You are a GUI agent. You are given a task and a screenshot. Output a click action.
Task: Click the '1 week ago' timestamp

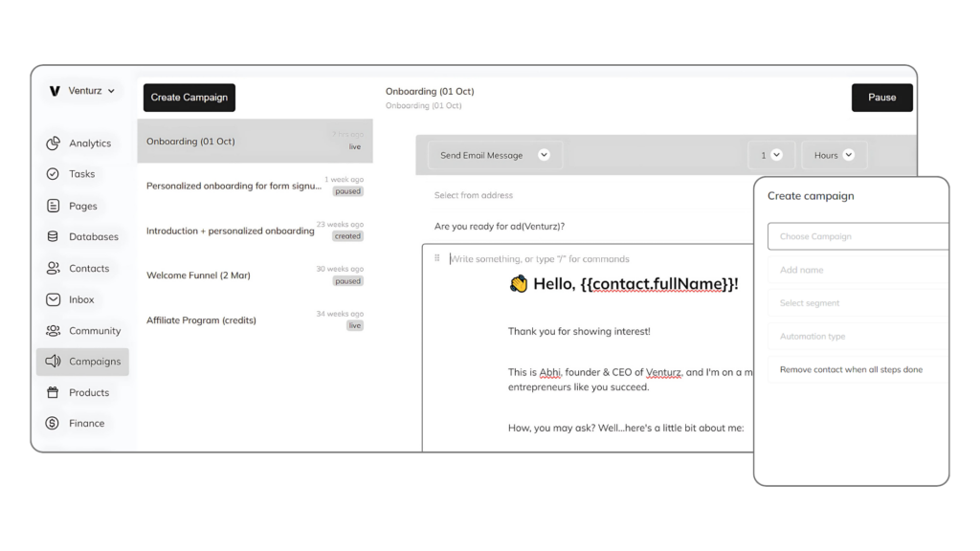point(344,179)
